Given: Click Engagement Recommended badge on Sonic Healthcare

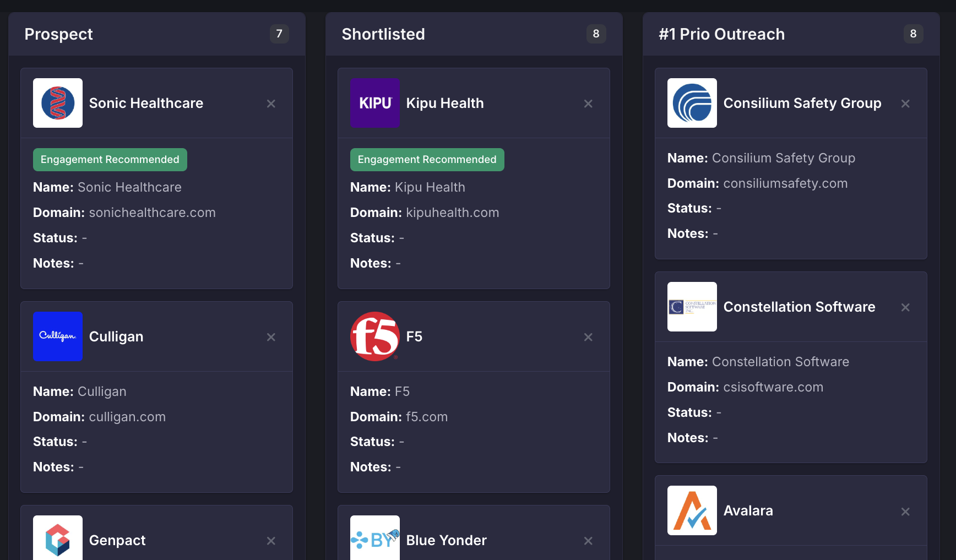Looking at the screenshot, I should [x=110, y=159].
